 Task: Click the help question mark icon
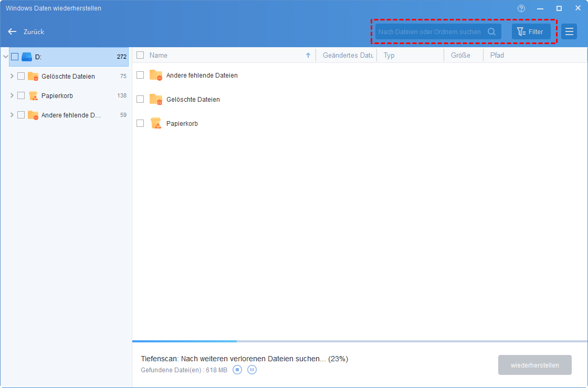520,8
